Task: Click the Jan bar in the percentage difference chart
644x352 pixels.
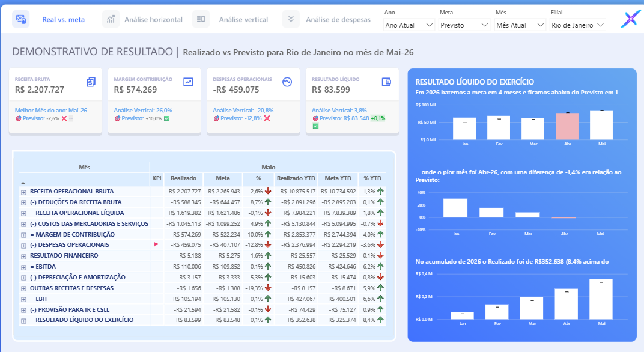Action: 455,208
